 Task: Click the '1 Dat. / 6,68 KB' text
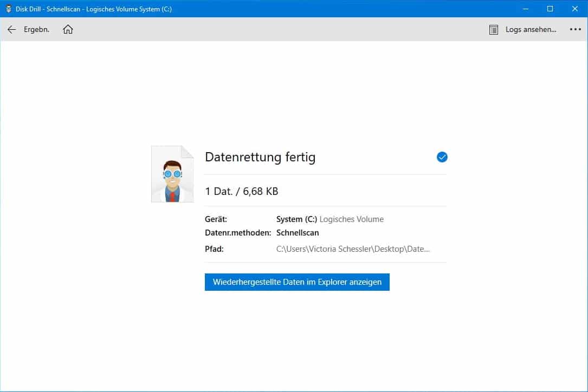point(242,192)
